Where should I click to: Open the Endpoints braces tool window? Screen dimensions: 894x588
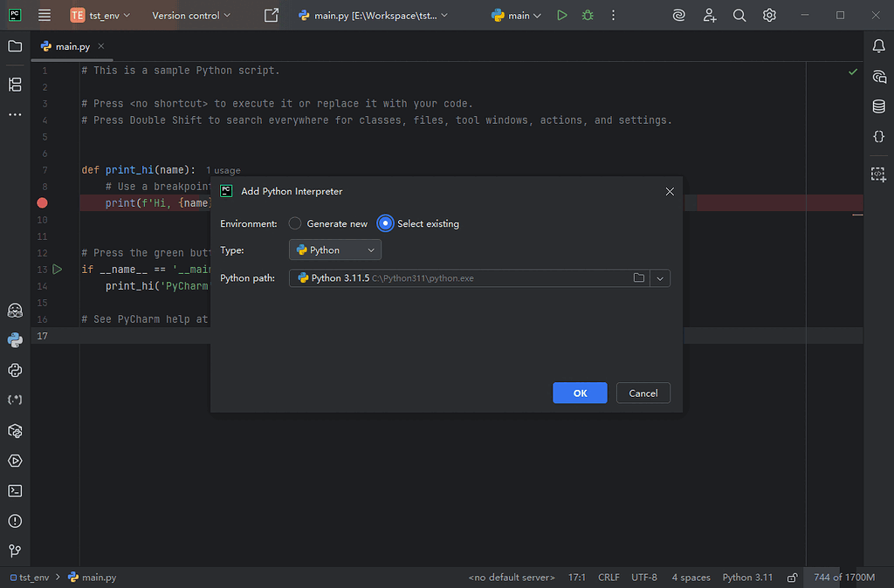coord(878,136)
